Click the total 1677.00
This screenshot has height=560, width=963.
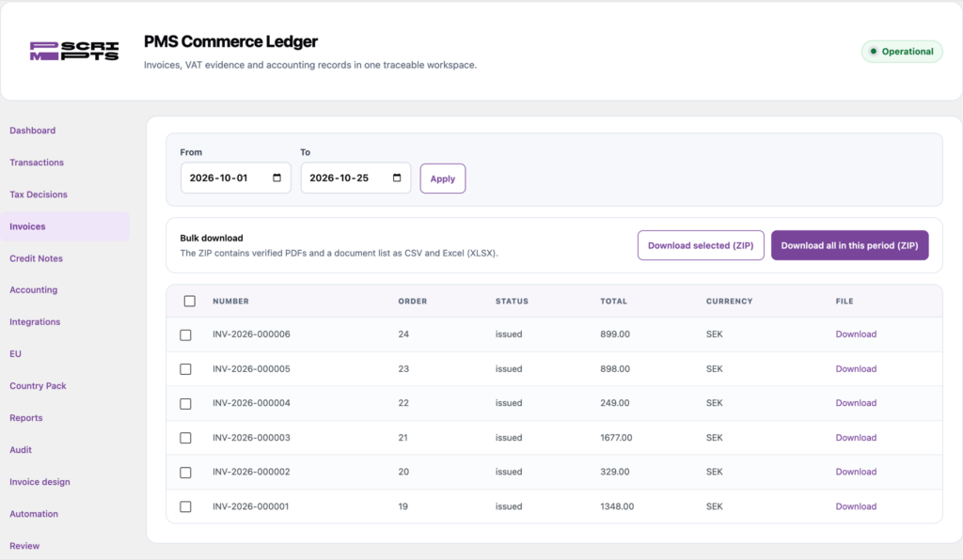point(616,437)
